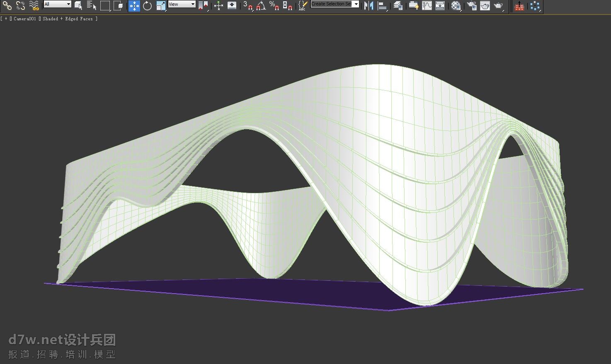Image resolution: width=611 pixels, height=364 pixels.
Task: Toggle the Keyboard Shortcut Override button
Action: pyautogui.click(x=232, y=5)
